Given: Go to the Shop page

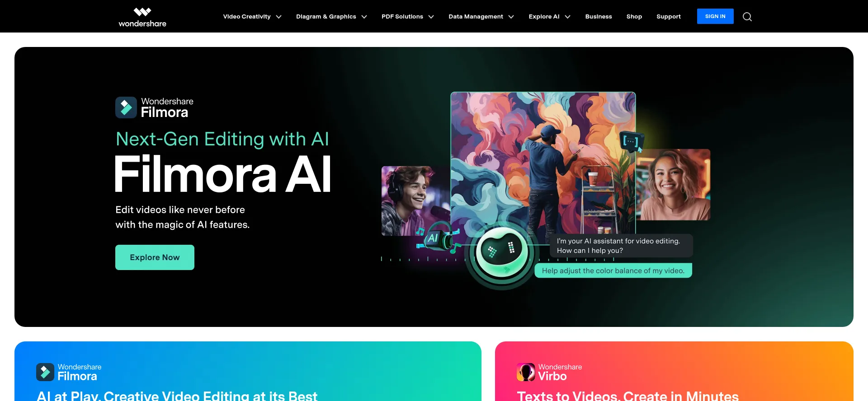Looking at the screenshot, I should 634,17.
